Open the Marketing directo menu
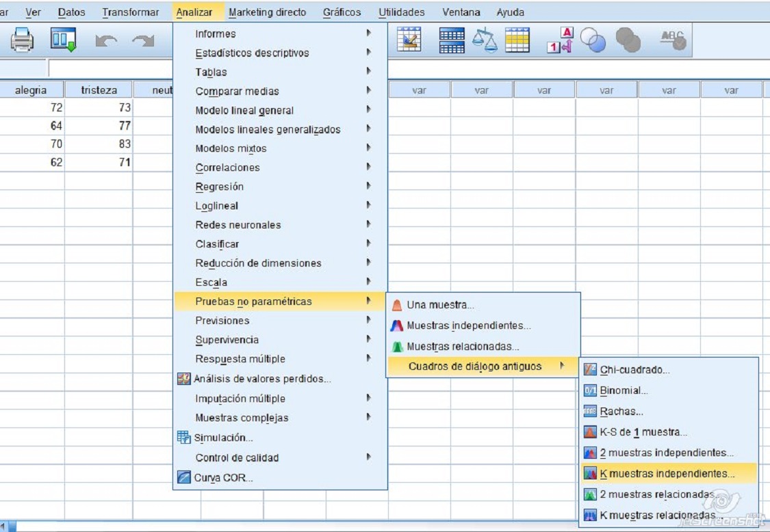The width and height of the screenshot is (770, 532). pos(267,12)
